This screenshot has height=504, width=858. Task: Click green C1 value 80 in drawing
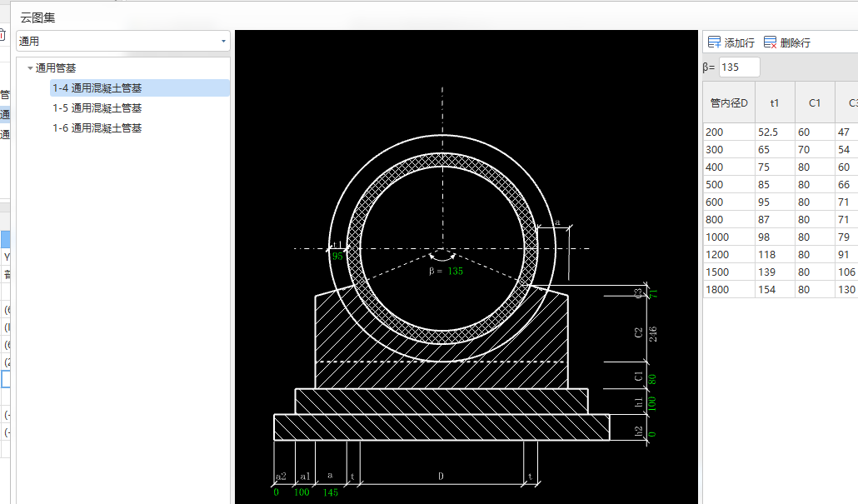652,379
